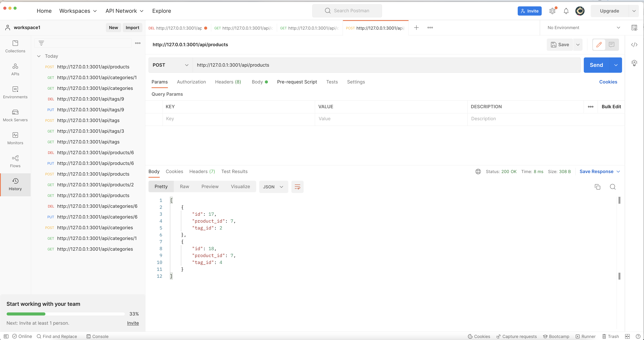Switch to the comments view icon
Image resolution: width=644 pixels, height=340 pixels.
611,45
